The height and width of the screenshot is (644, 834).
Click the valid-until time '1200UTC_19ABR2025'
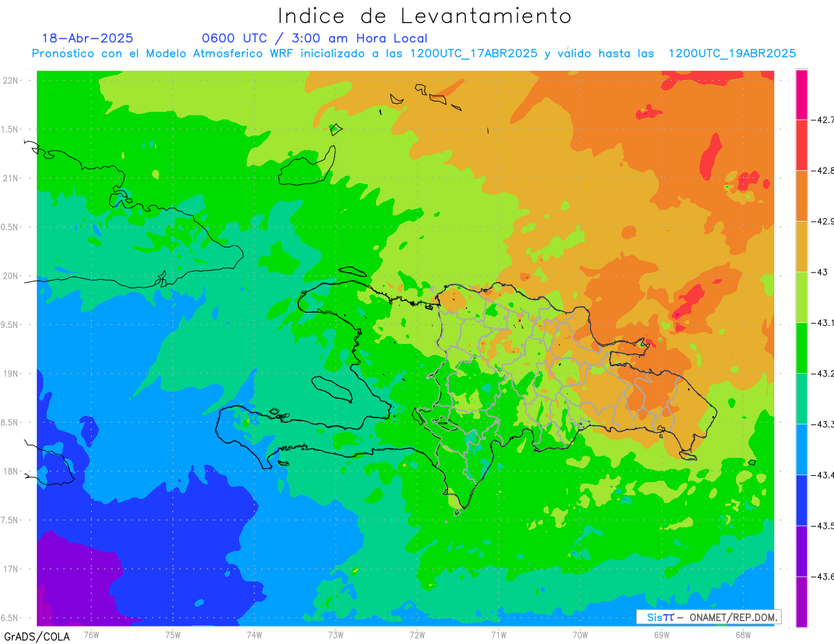click(732, 53)
